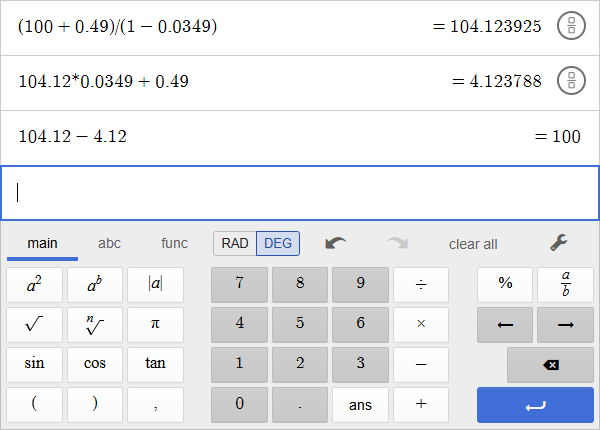This screenshot has height=430, width=600.
Task: Click the close parenthesis key
Action: coord(95,405)
